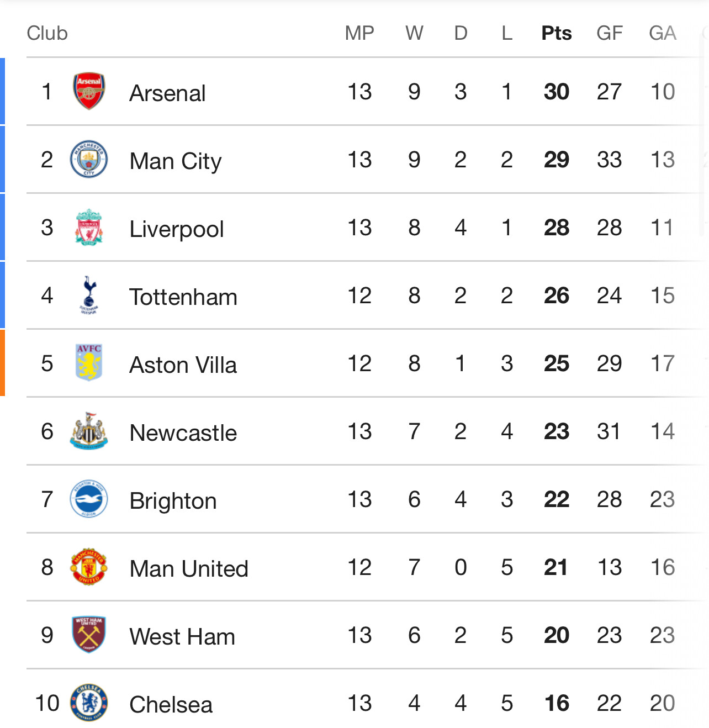Select the Aston Villa team name

point(183,365)
